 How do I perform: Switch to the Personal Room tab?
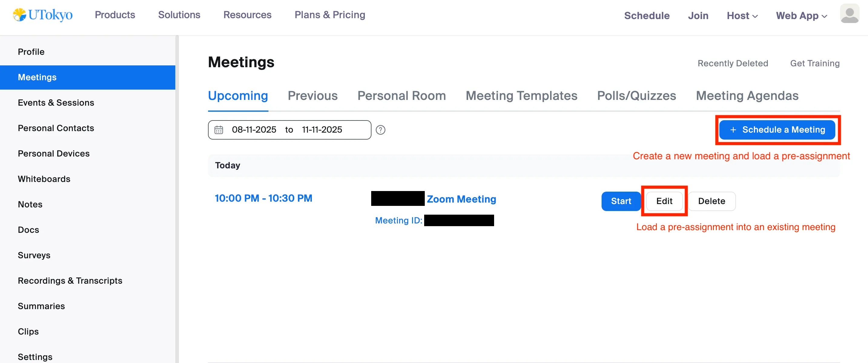point(401,96)
